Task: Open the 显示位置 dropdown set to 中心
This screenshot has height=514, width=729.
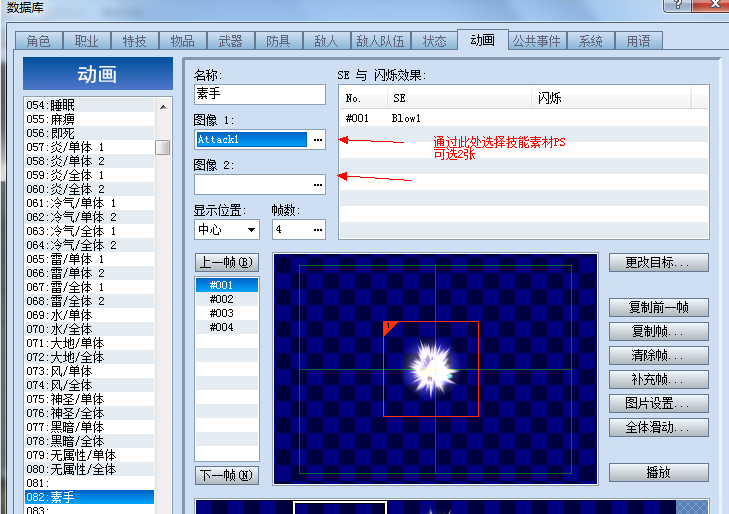Action: point(226,230)
